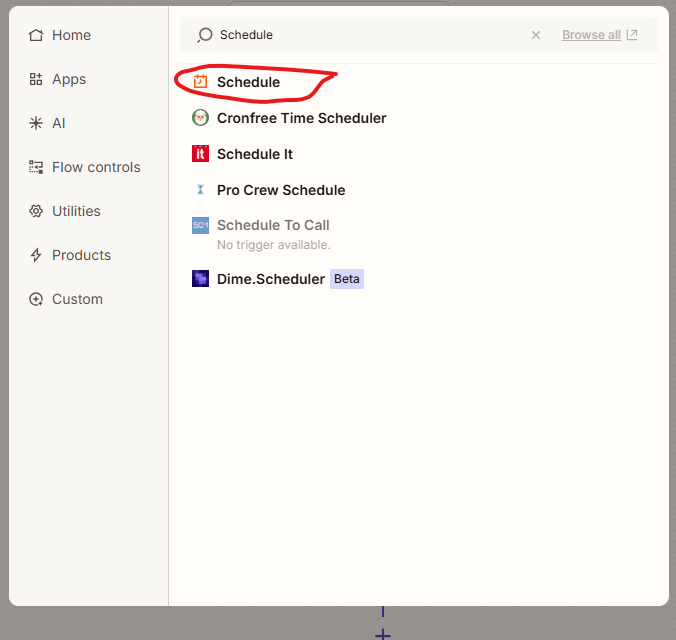Click the Pro Crew Schedule hourglass icon

click(x=200, y=190)
